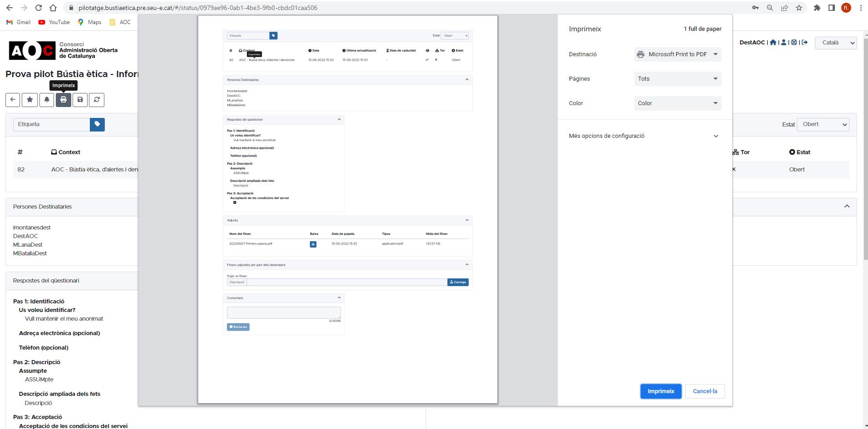Click Obert status cell in row 82
The height and width of the screenshot is (429, 868).
pos(797,170)
